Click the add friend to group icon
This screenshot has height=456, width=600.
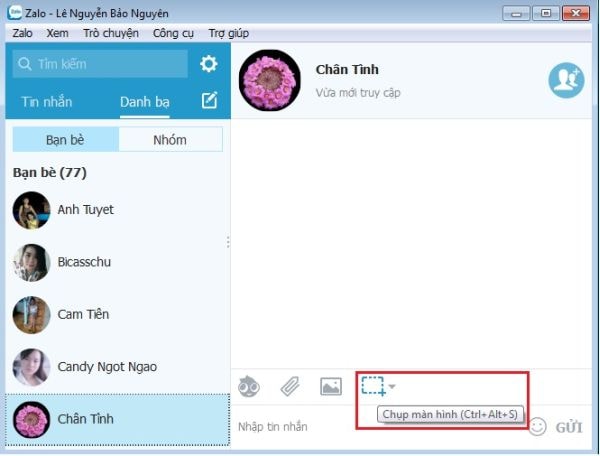(x=566, y=80)
